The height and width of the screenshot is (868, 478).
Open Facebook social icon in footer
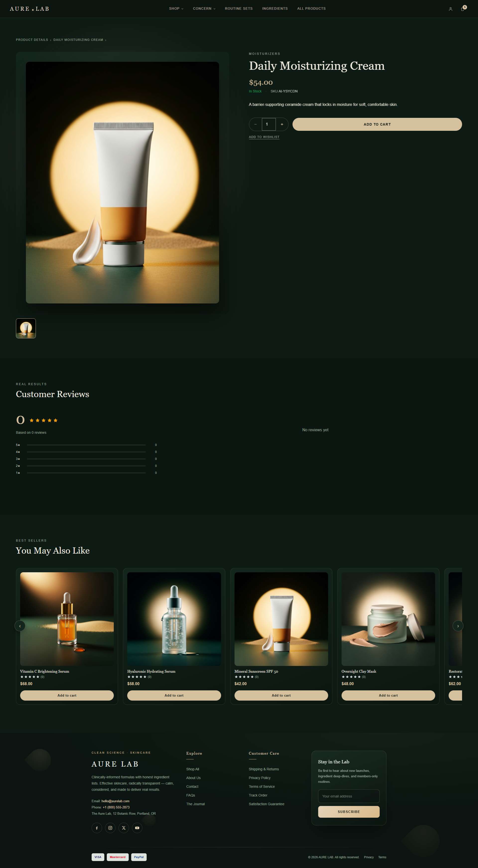click(97, 828)
